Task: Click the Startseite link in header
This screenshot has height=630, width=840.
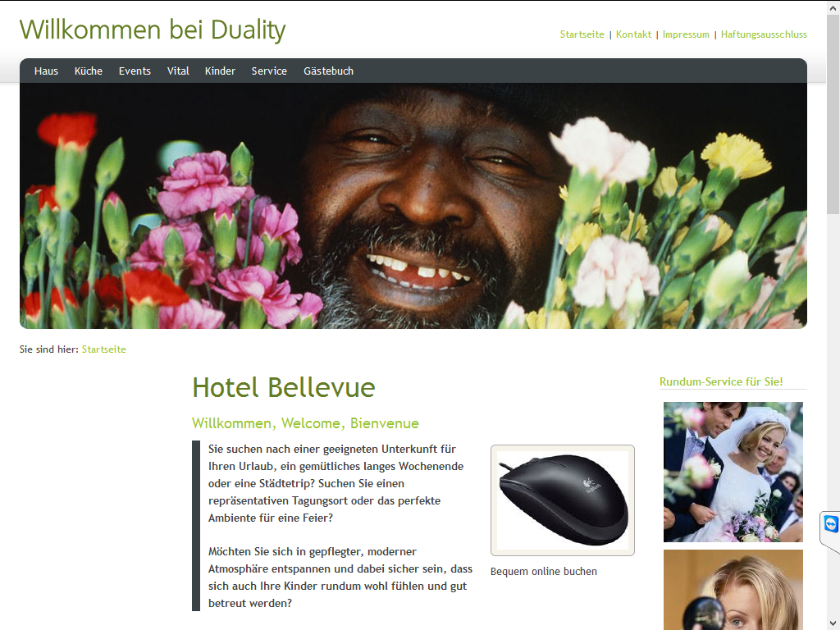Action: (582, 34)
